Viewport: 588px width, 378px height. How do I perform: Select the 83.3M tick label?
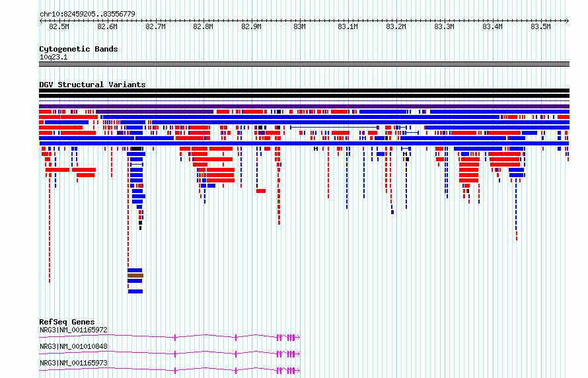pos(444,26)
